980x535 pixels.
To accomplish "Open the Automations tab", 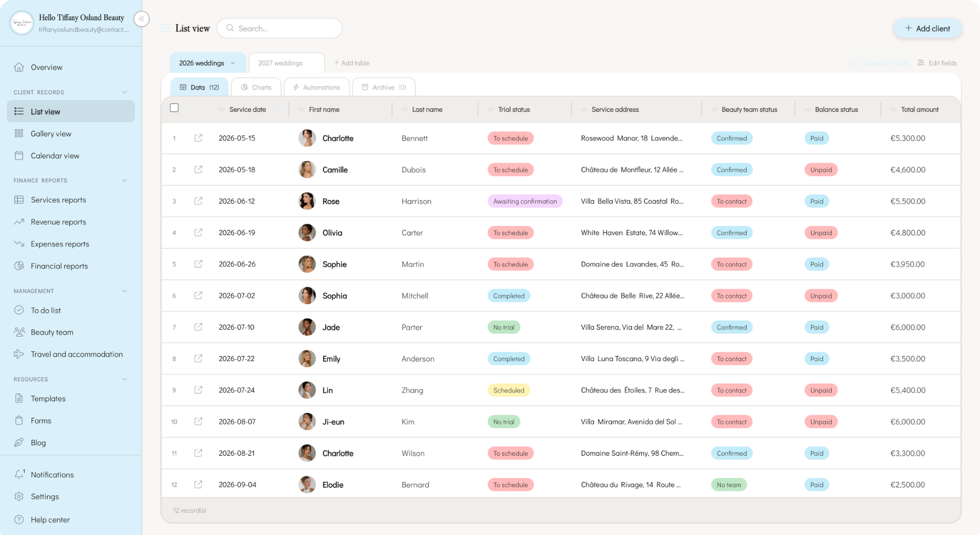I will [317, 87].
